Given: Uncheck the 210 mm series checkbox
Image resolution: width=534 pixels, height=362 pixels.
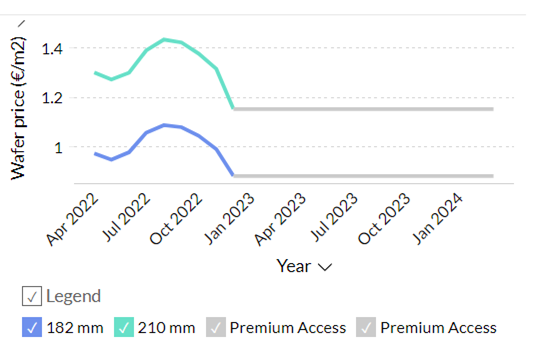Looking at the screenshot, I should pyautogui.click(x=124, y=327).
